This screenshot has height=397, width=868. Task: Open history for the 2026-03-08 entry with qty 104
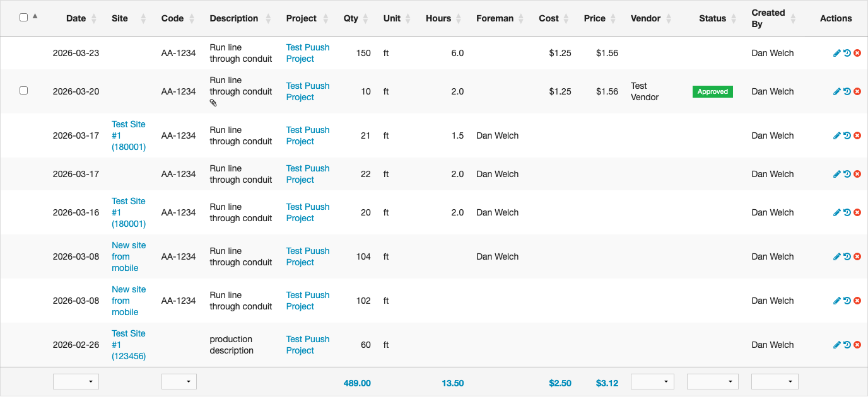847,256
